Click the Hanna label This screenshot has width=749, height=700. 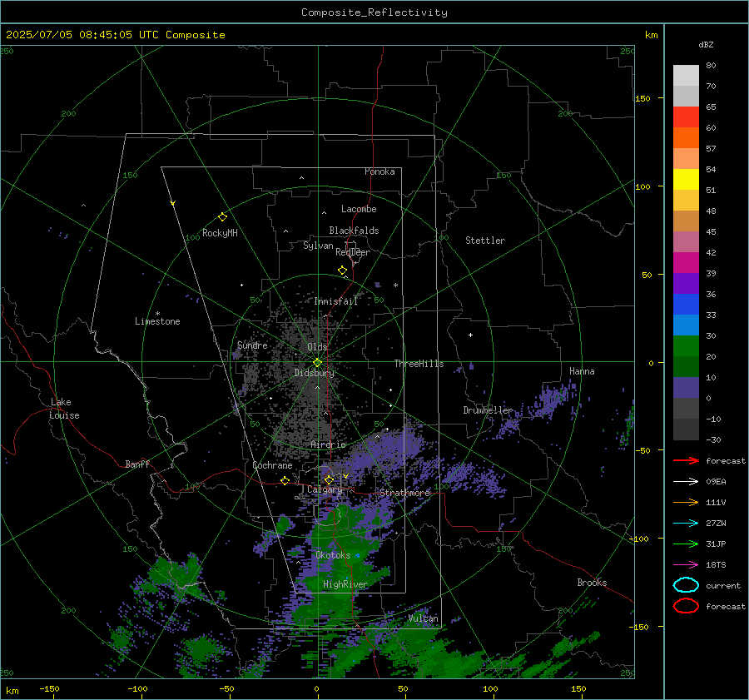click(x=582, y=371)
